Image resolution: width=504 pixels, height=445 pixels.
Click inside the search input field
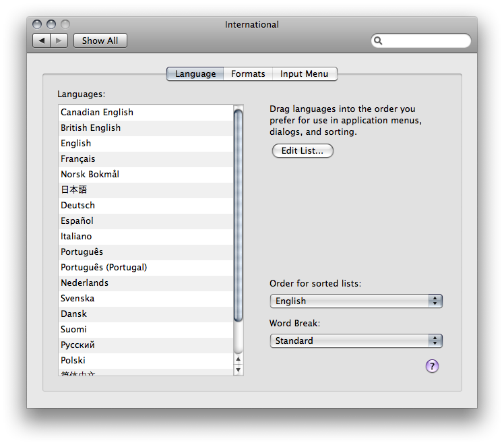click(x=426, y=40)
